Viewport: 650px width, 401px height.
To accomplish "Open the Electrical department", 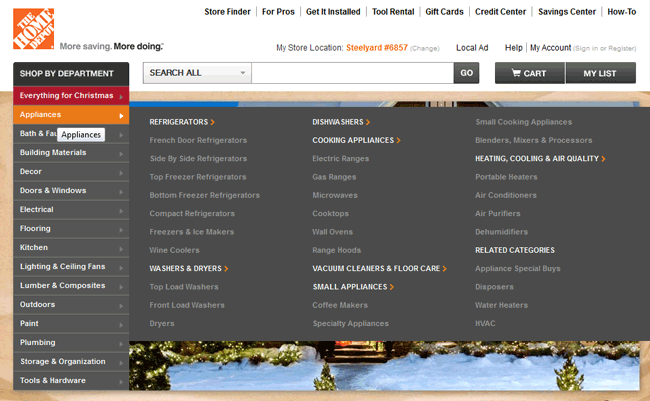I will (71, 210).
